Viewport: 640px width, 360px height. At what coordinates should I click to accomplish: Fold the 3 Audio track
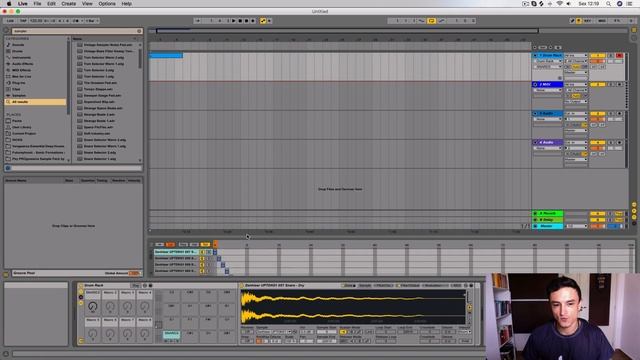535,114
